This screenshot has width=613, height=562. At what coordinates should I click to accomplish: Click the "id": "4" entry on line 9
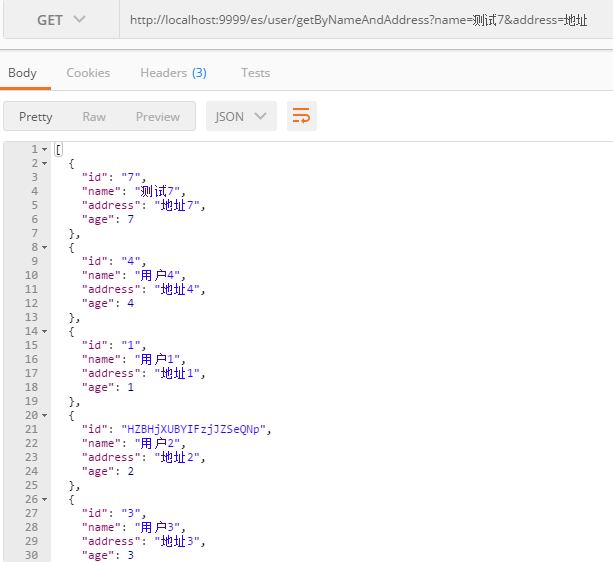pyautogui.click(x=114, y=261)
